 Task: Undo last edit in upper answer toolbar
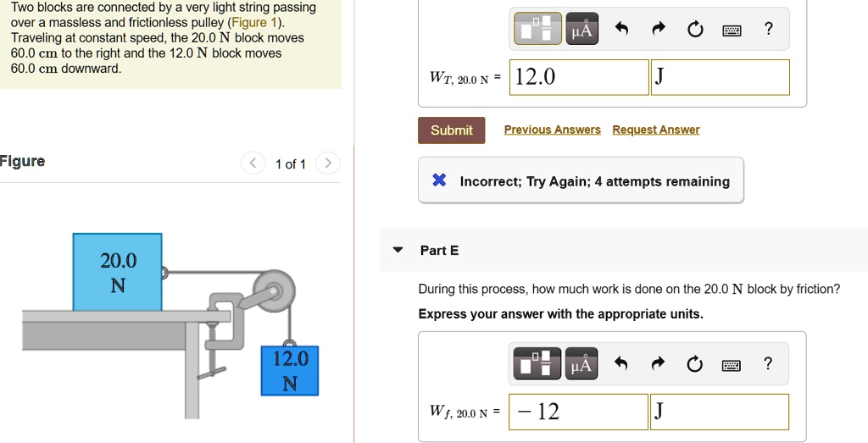[x=621, y=30]
